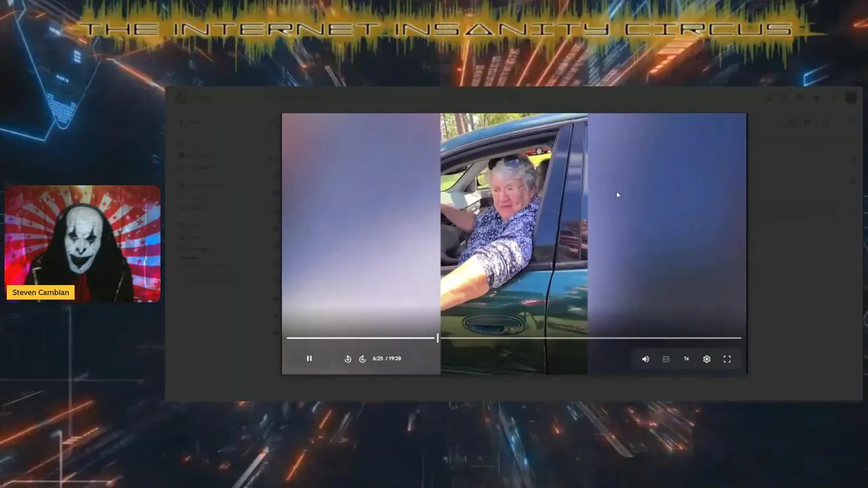
Task: Mute the video player volume
Action: (x=646, y=359)
